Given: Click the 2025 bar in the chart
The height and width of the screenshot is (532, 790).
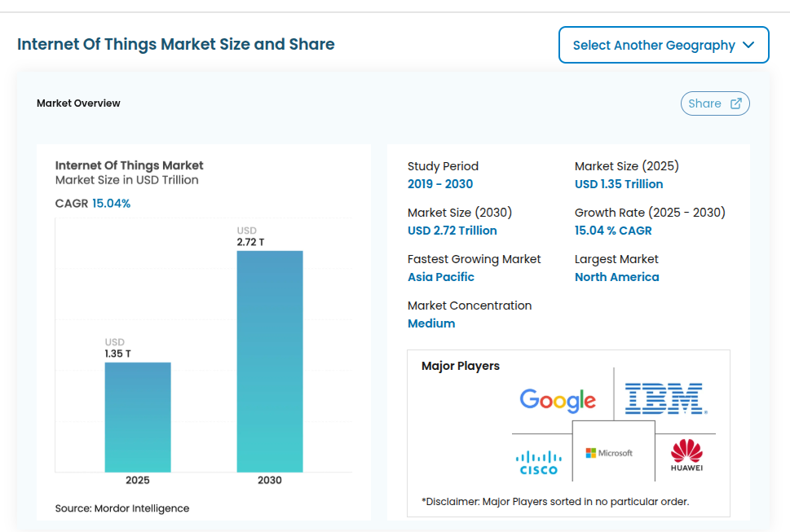Looking at the screenshot, I should 138,417.
